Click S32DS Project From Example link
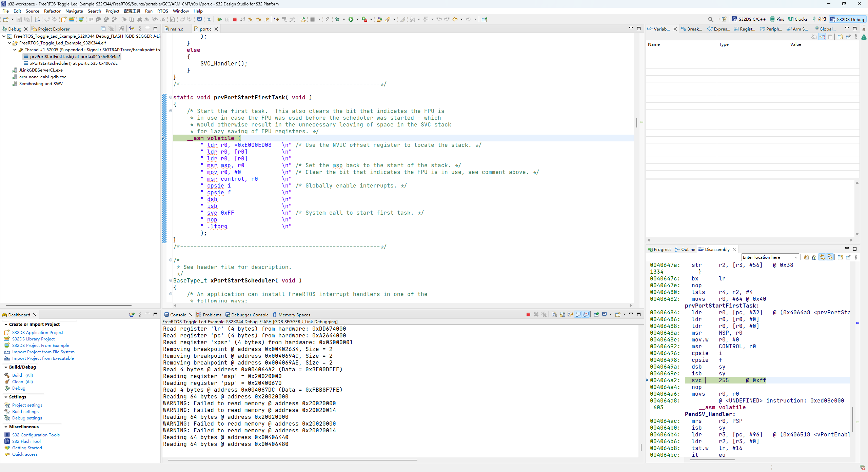This screenshot has width=868, height=472. [x=41, y=345]
